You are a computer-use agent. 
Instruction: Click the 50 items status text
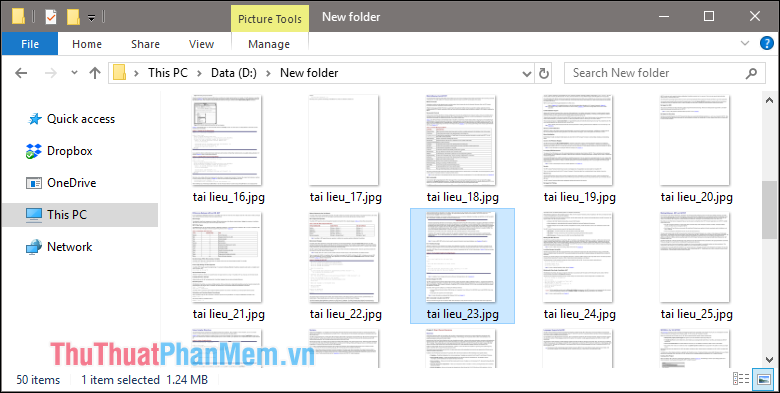(38, 380)
